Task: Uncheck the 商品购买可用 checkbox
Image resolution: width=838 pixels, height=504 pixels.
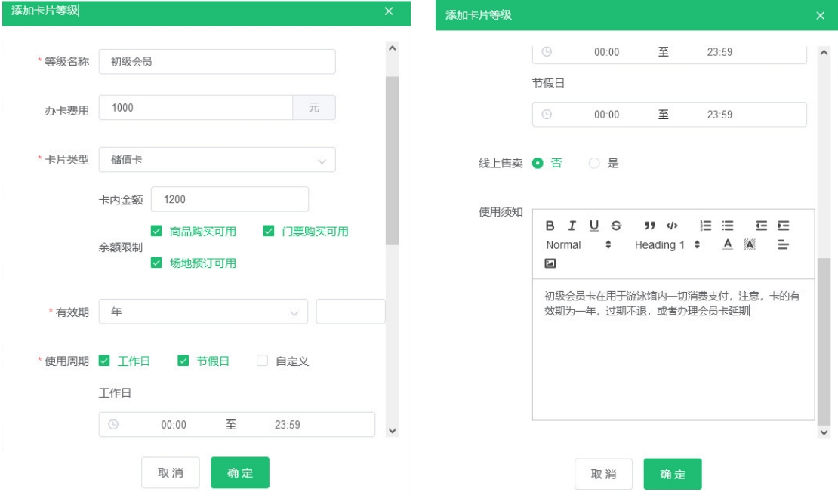Action: point(156,232)
